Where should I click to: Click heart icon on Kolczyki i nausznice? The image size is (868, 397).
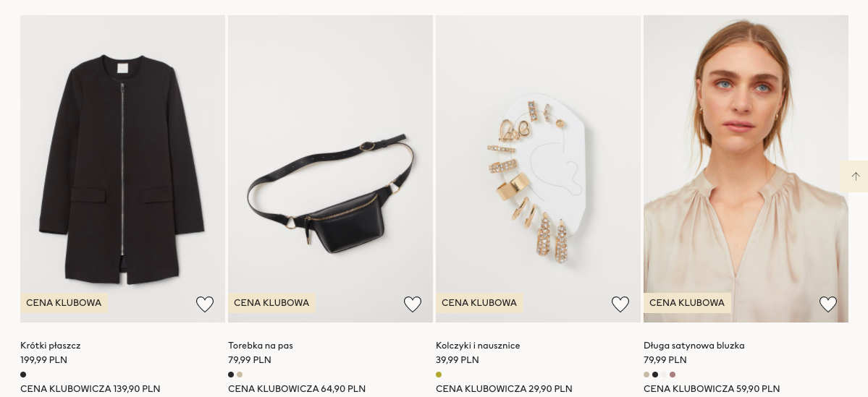click(620, 304)
